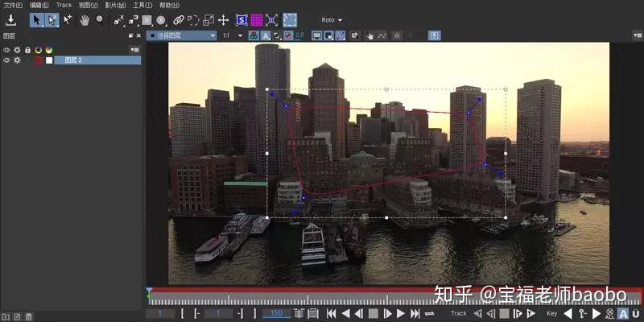The image size is (644, 322).
Task: Select the Create Bezier-Spline layer tool
Action: [133, 20]
